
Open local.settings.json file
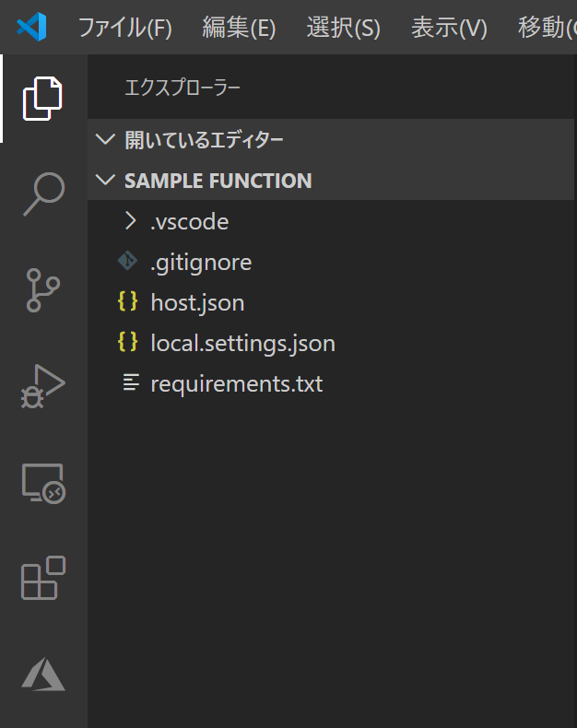tap(242, 343)
